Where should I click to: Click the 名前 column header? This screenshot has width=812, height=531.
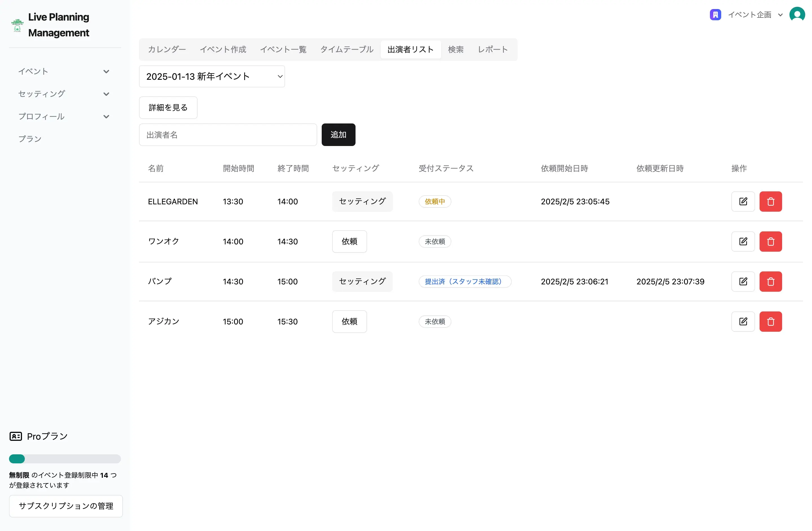point(156,168)
